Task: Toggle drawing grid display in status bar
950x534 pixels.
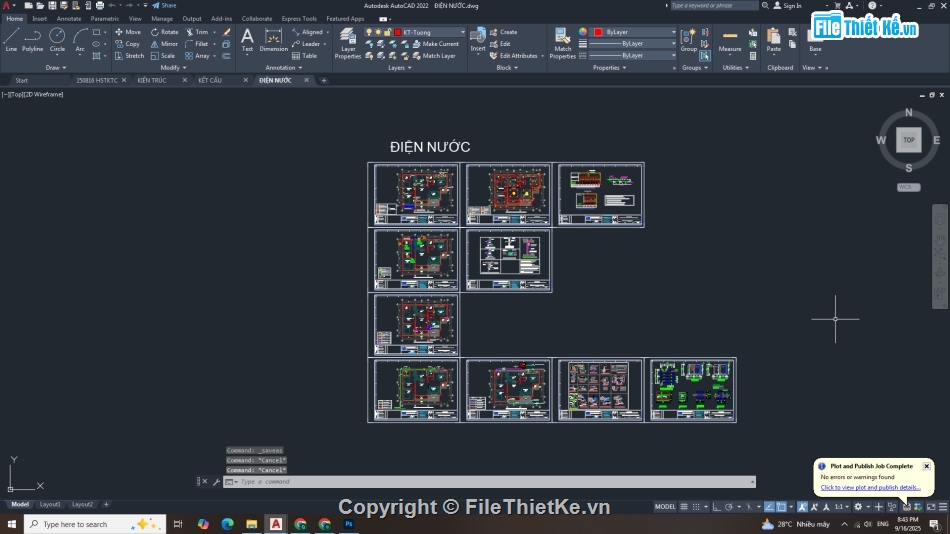Action: pyautogui.click(x=684, y=507)
